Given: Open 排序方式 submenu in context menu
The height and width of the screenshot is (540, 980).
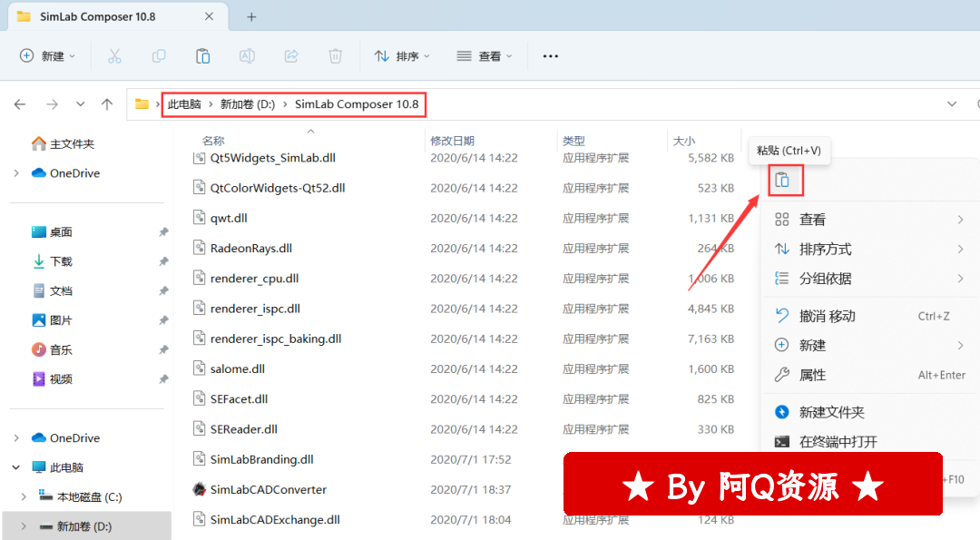Looking at the screenshot, I should pos(868,249).
